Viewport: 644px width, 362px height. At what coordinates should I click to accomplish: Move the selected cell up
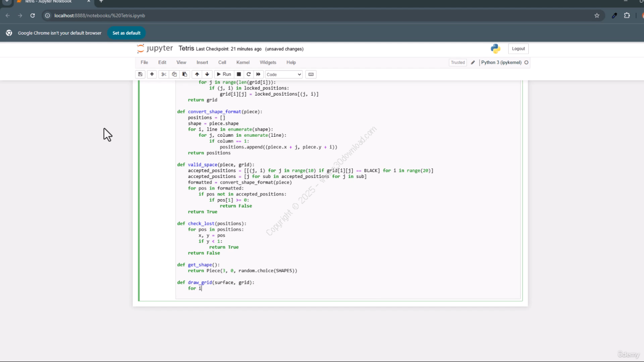(197, 74)
